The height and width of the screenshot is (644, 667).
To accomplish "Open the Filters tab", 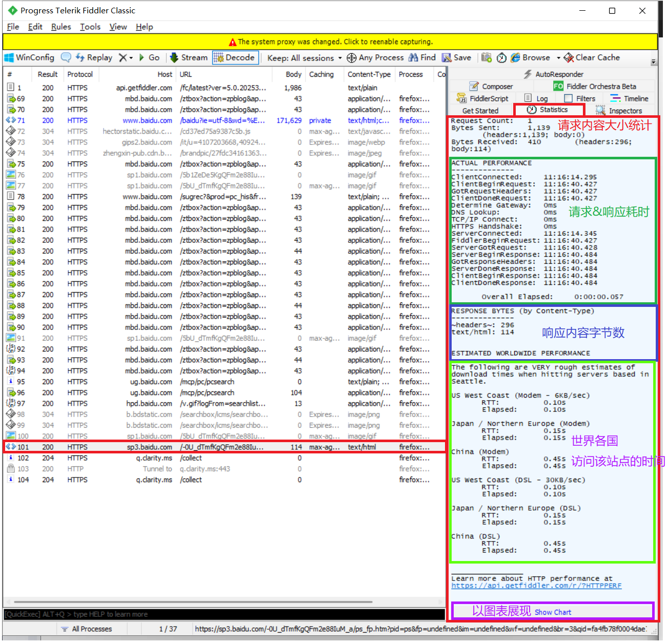I will [x=580, y=98].
